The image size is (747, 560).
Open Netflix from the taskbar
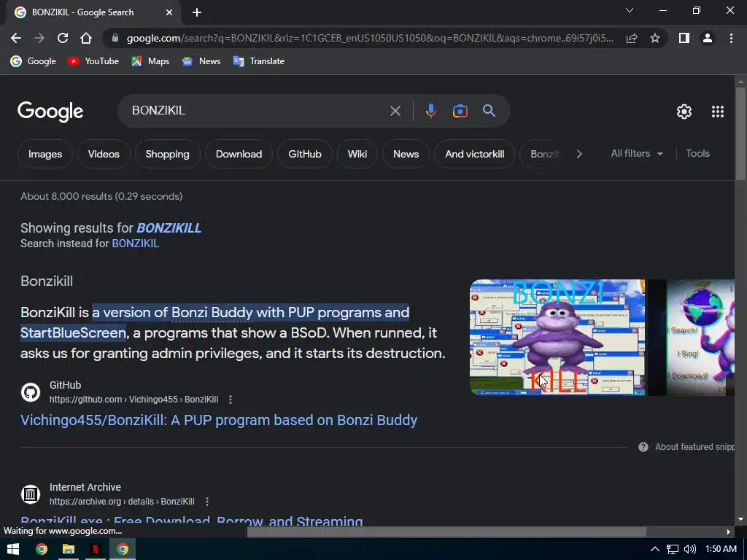[x=96, y=549]
